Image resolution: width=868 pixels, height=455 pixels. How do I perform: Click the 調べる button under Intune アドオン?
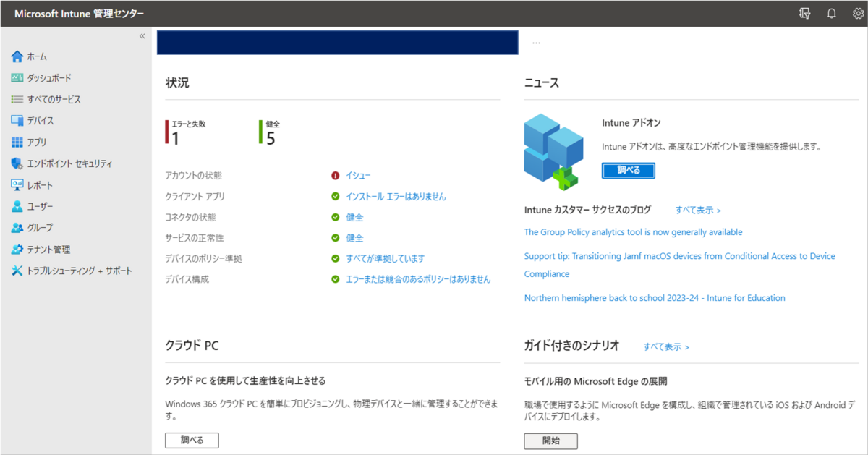pos(628,171)
